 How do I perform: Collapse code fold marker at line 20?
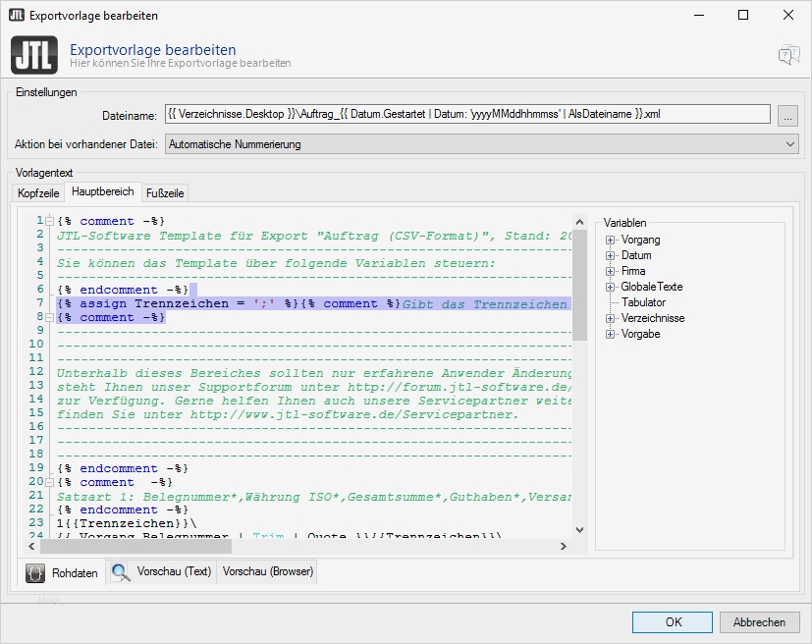49,482
